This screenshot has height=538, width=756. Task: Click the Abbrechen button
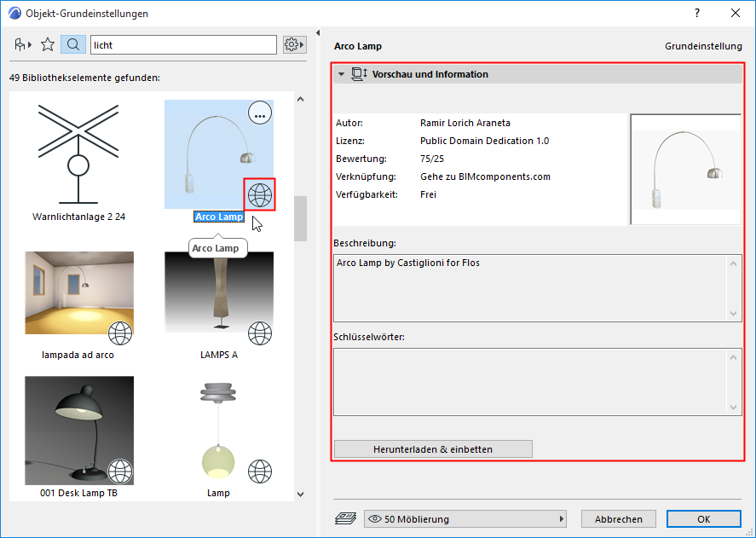click(x=619, y=519)
